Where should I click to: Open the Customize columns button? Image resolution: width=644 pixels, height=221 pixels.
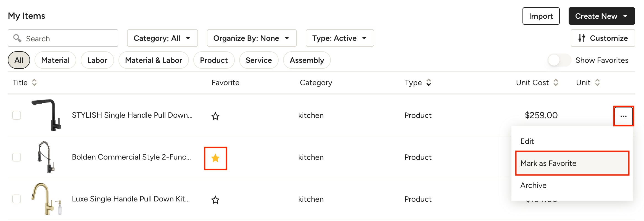pyautogui.click(x=603, y=38)
